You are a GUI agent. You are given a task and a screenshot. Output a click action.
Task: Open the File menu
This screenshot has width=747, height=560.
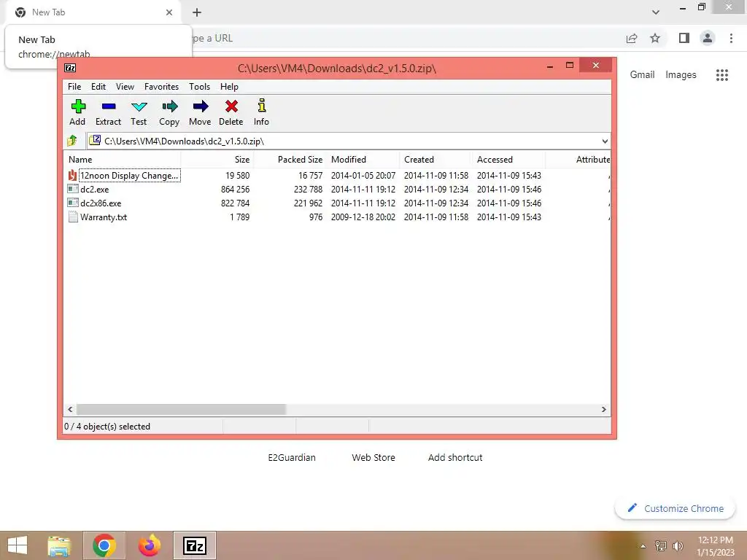click(x=74, y=87)
